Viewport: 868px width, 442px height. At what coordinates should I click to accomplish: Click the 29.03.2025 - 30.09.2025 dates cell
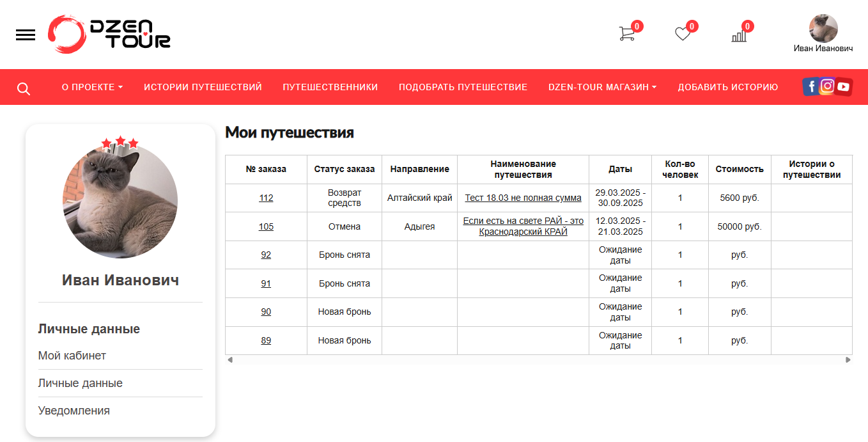point(620,198)
